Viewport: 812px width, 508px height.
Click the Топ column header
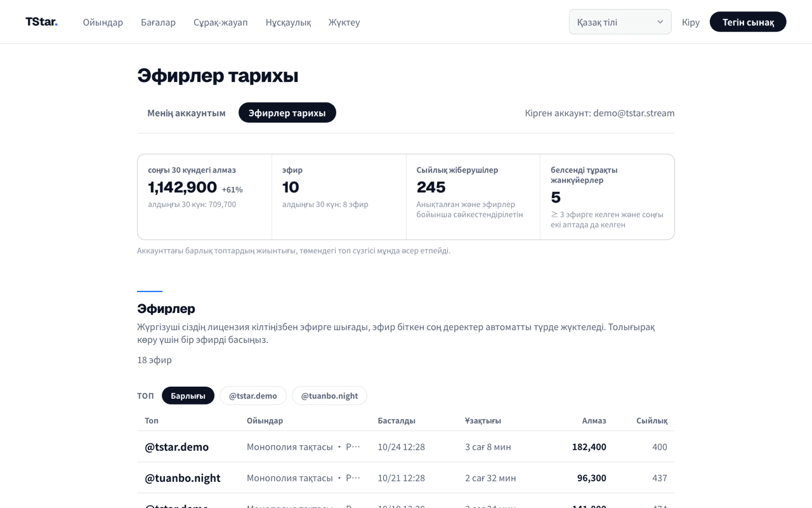pos(152,420)
